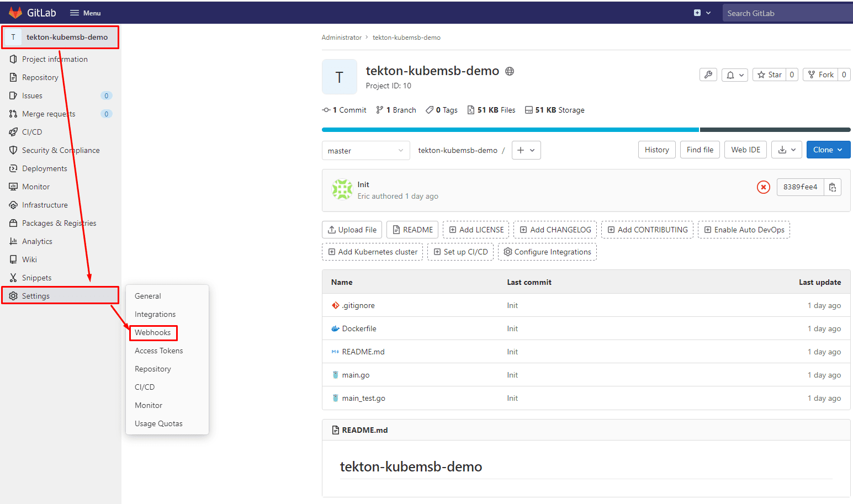The image size is (853, 504).
Task: Click Enable Auto DevOps button
Action: point(744,230)
